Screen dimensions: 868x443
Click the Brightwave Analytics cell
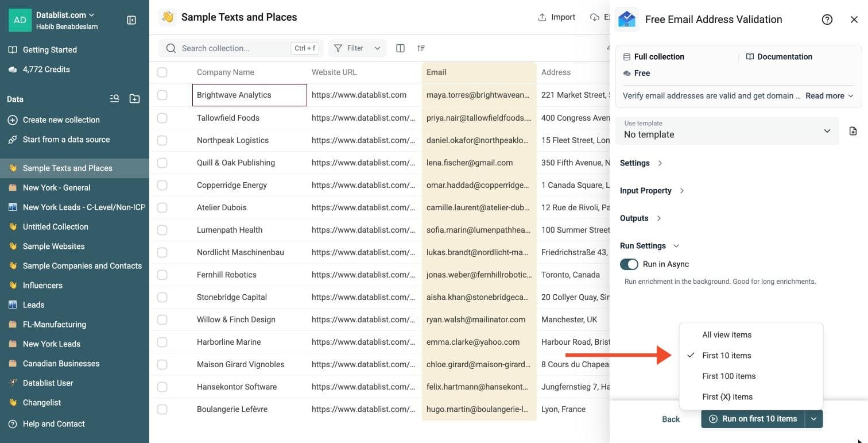pyautogui.click(x=249, y=95)
